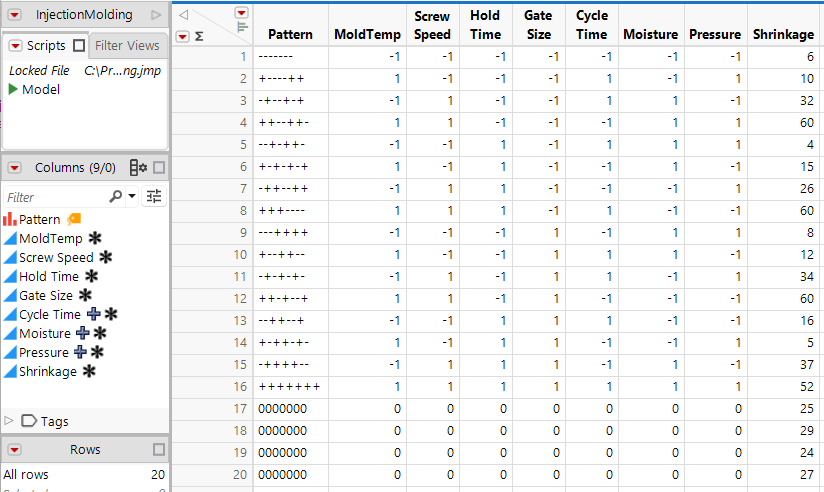Click the MoldTemp asterisk property icon

click(95, 238)
